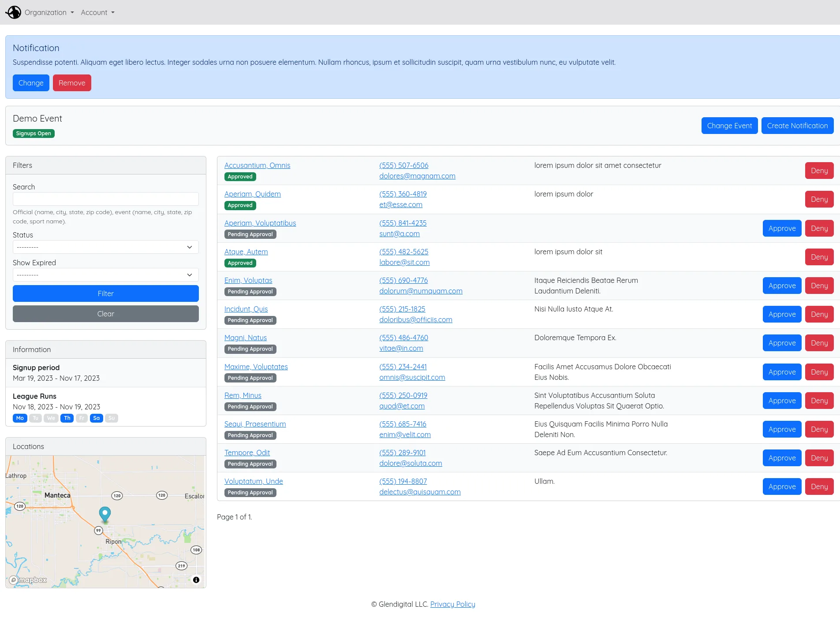840x620 pixels.
Task: Click the Highway 99 shield on map
Action: (98, 531)
